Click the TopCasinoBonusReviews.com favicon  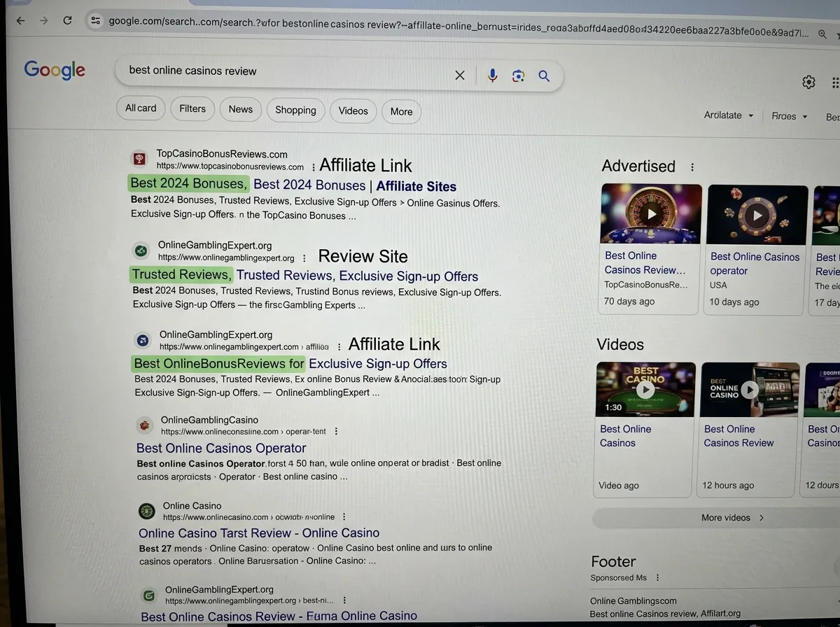pos(139,159)
